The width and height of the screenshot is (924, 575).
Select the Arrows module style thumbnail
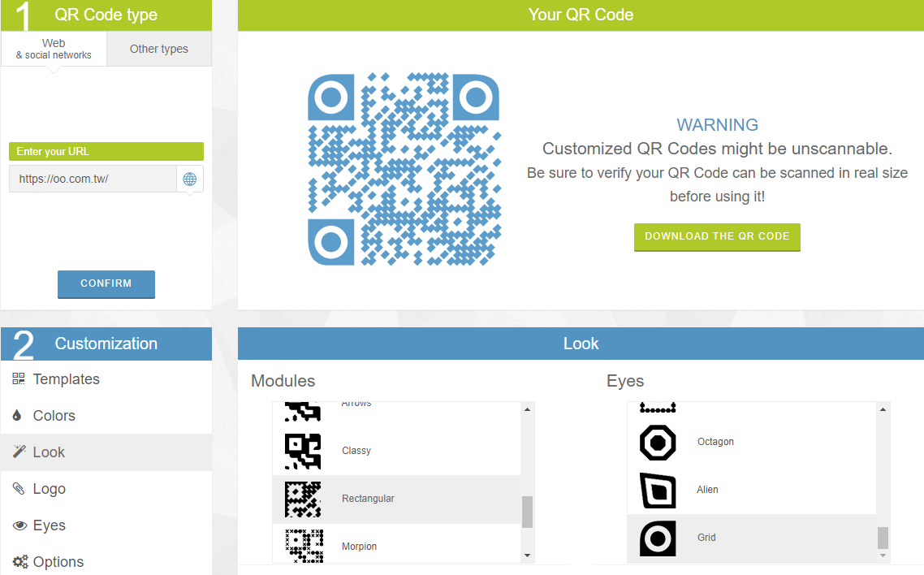coord(303,412)
